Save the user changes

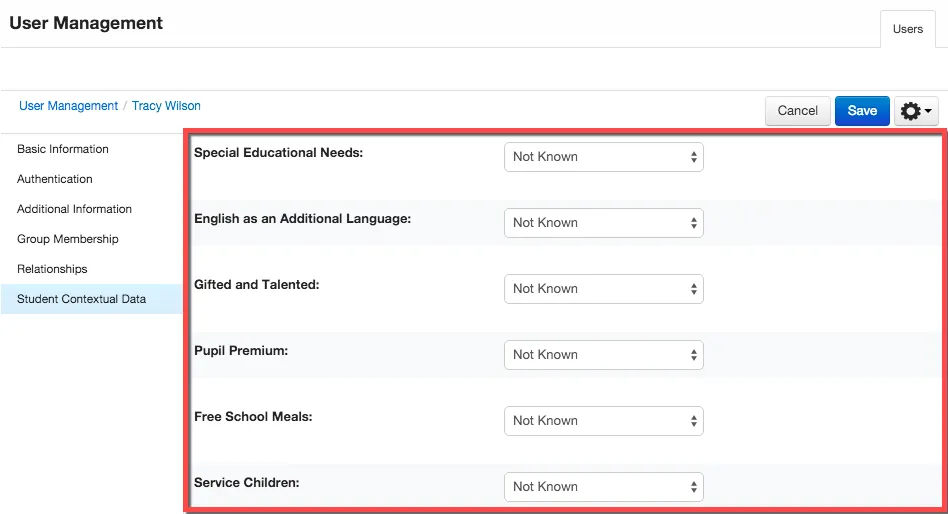click(862, 111)
